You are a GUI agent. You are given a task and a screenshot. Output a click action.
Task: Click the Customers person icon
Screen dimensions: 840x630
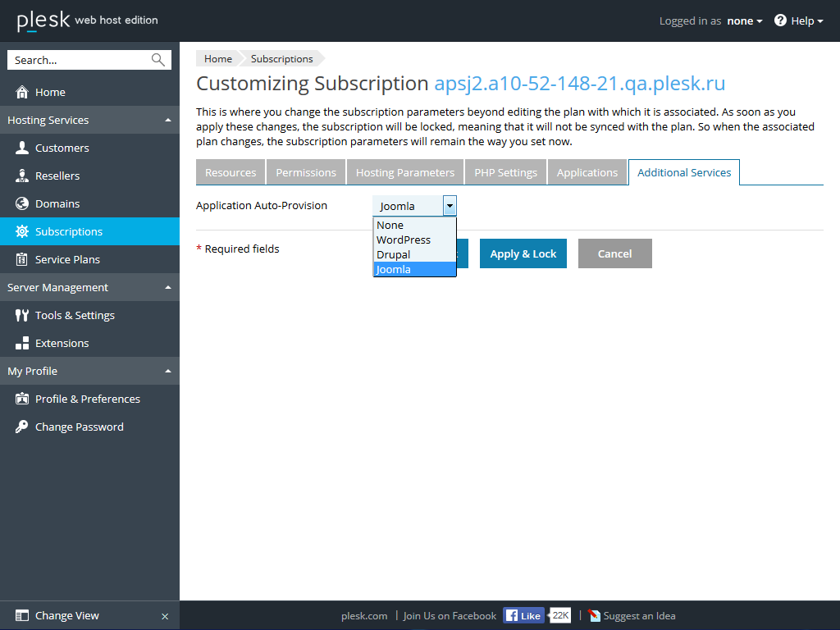[22, 148]
